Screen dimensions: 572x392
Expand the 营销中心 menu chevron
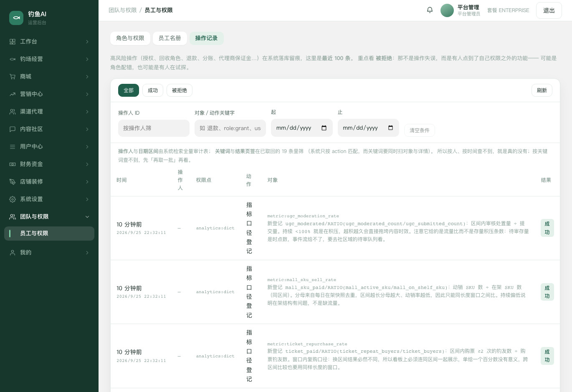click(x=87, y=94)
